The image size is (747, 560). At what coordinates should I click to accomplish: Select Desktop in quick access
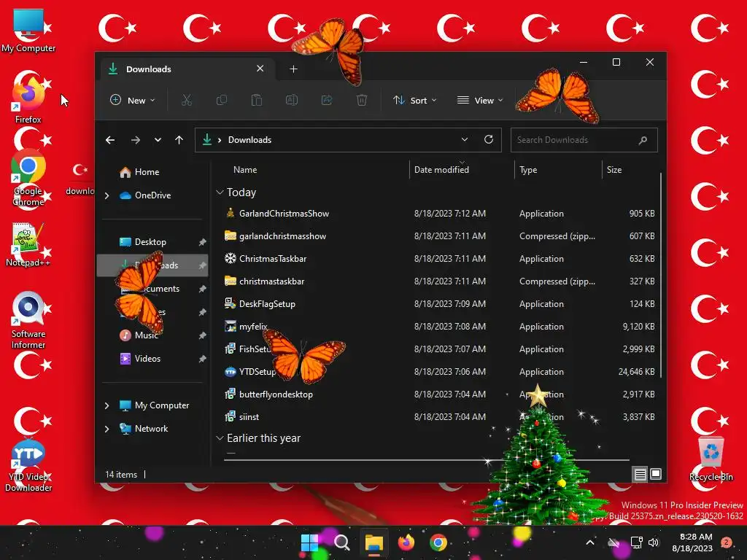pos(152,242)
